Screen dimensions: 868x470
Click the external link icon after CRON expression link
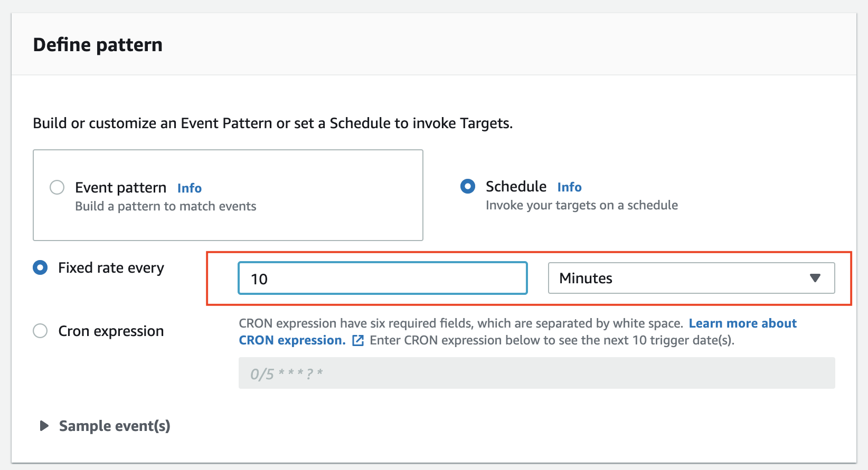(x=358, y=341)
